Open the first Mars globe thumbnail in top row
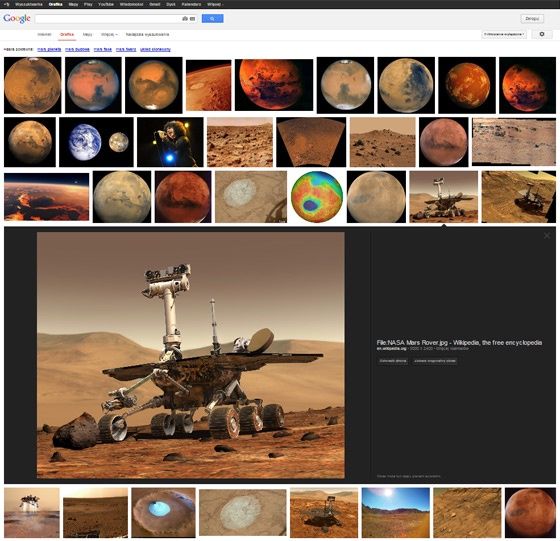Viewport: 560px width, 541px height. pos(32,85)
